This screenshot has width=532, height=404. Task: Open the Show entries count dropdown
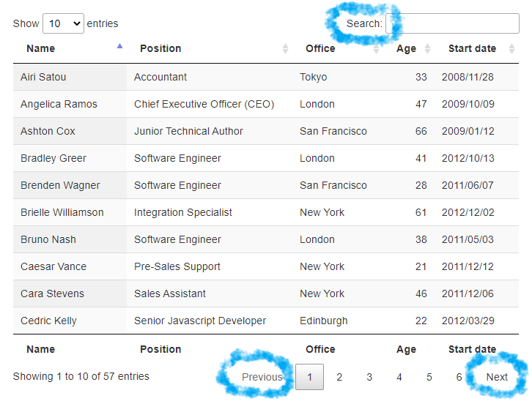tap(63, 23)
